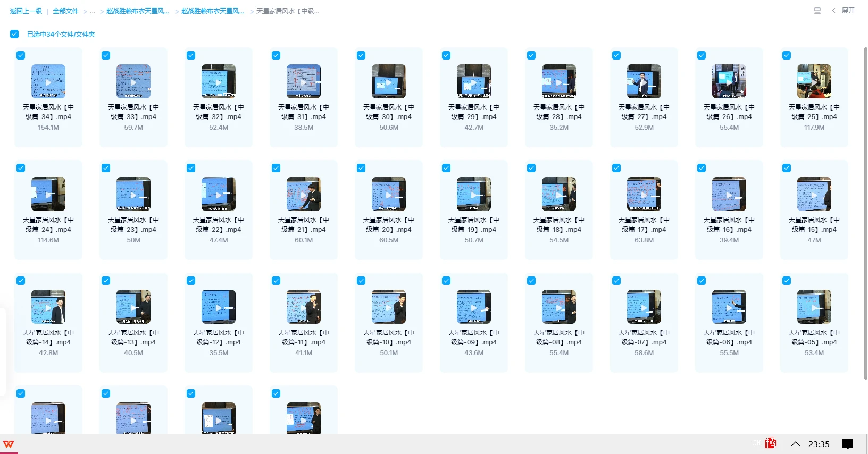This screenshot has width=868, height=454.
Task: Open first 赵战胜赖布衣天星风 breadcrumb folder
Action: pos(137,11)
